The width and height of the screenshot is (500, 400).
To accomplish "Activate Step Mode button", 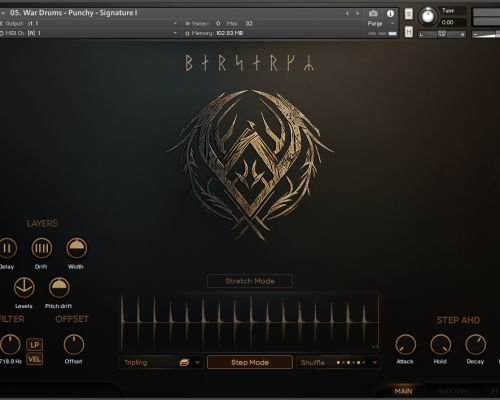I will coord(250,362).
